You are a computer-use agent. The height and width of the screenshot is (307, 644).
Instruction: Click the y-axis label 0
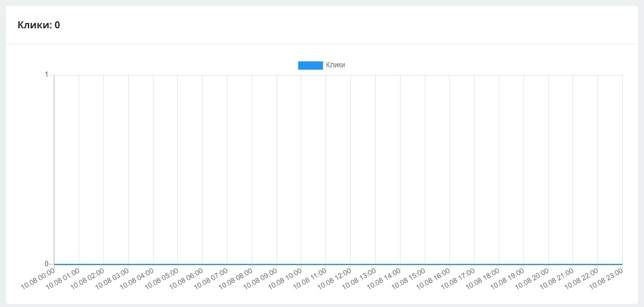click(x=46, y=264)
